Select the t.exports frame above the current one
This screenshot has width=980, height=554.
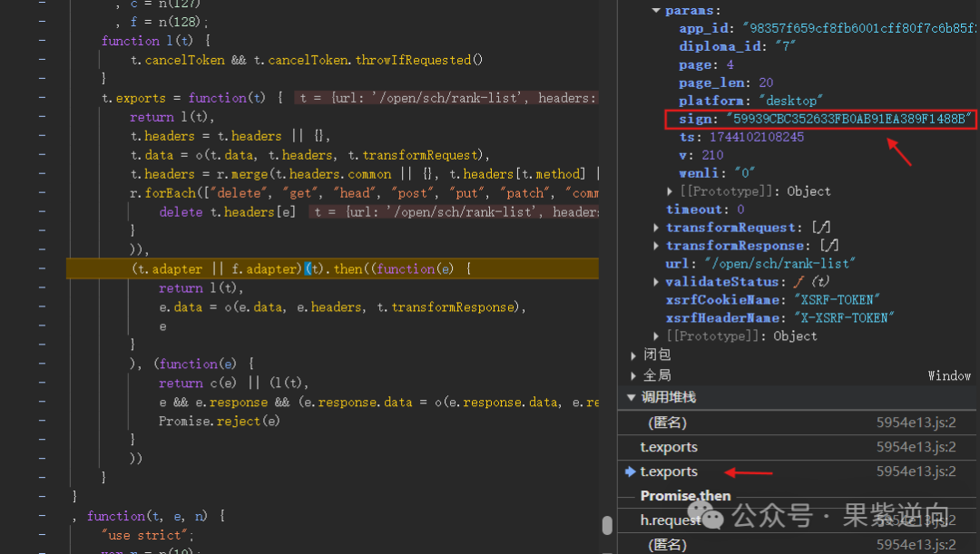(x=669, y=447)
